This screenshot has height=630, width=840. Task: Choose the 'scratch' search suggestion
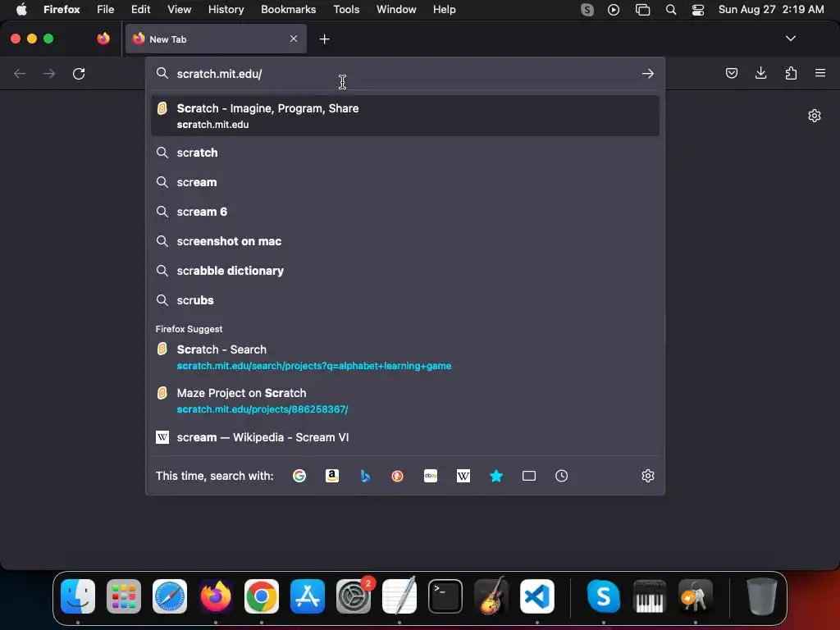tap(405, 153)
